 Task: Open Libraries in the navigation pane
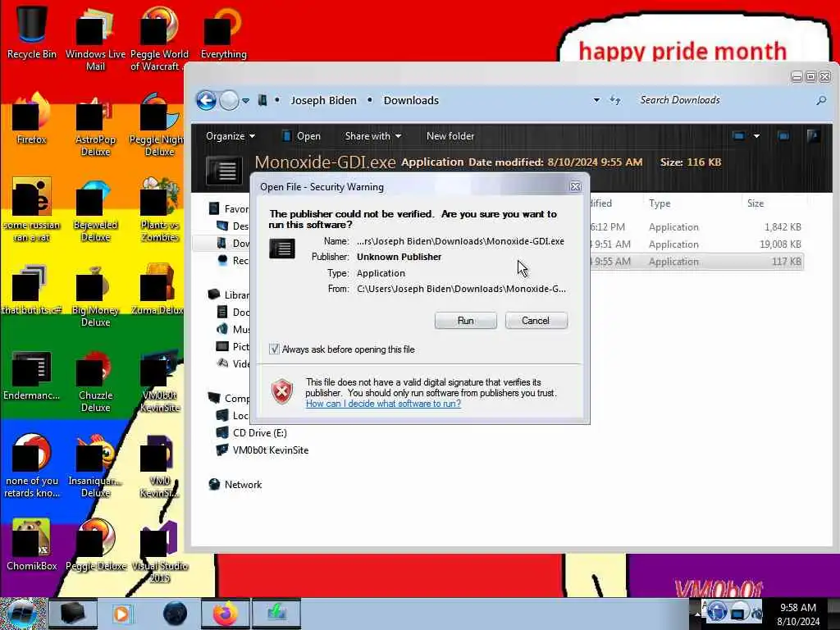click(x=229, y=294)
